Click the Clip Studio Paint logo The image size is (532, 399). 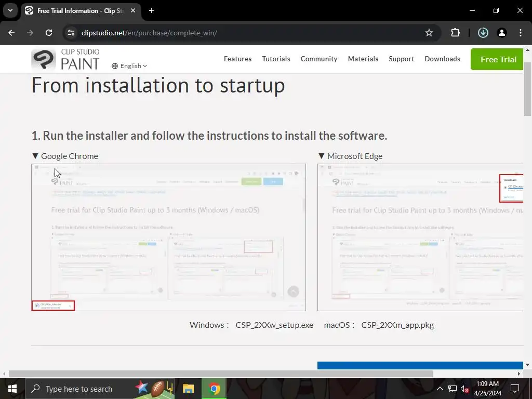[x=65, y=59]
